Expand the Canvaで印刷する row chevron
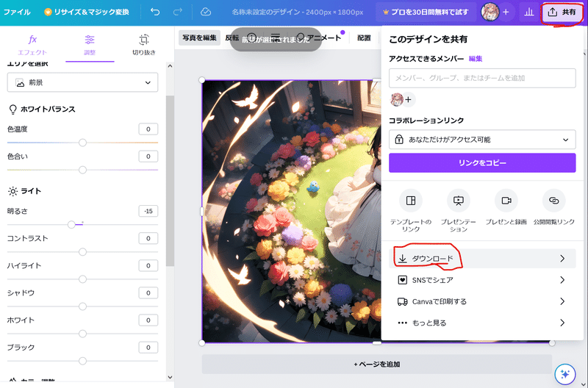Image resolution: width=588 pixels, height=388 pixels. point(562,301)
